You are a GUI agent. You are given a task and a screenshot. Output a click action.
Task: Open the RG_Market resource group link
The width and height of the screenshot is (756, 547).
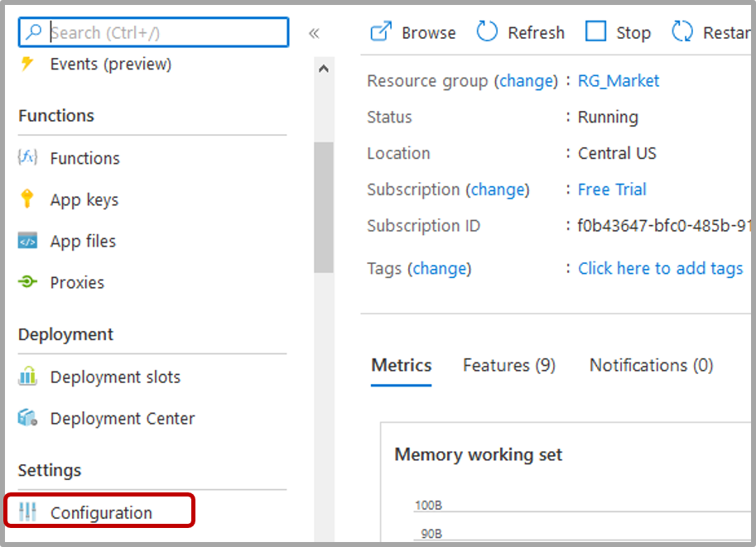[x=619, y=80]
